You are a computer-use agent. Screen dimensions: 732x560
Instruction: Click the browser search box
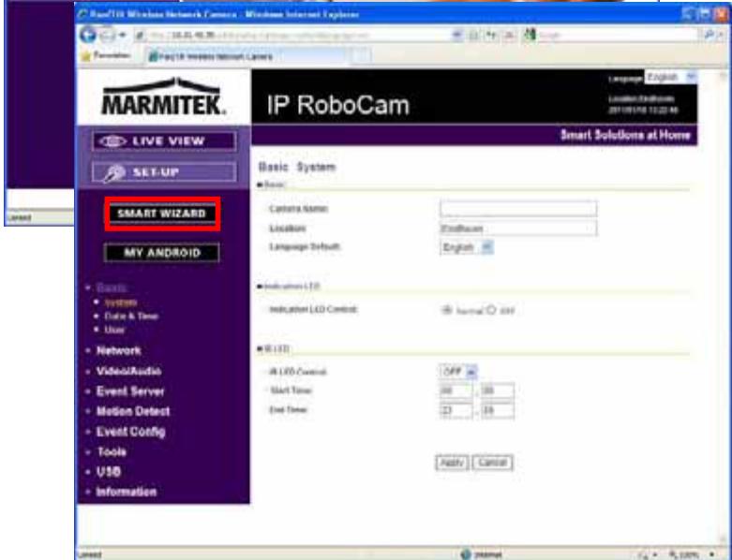[619, 35]
